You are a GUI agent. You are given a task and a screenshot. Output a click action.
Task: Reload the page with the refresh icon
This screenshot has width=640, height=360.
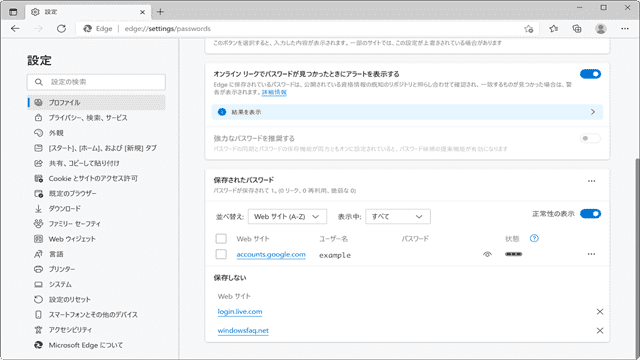pos(61,29)
